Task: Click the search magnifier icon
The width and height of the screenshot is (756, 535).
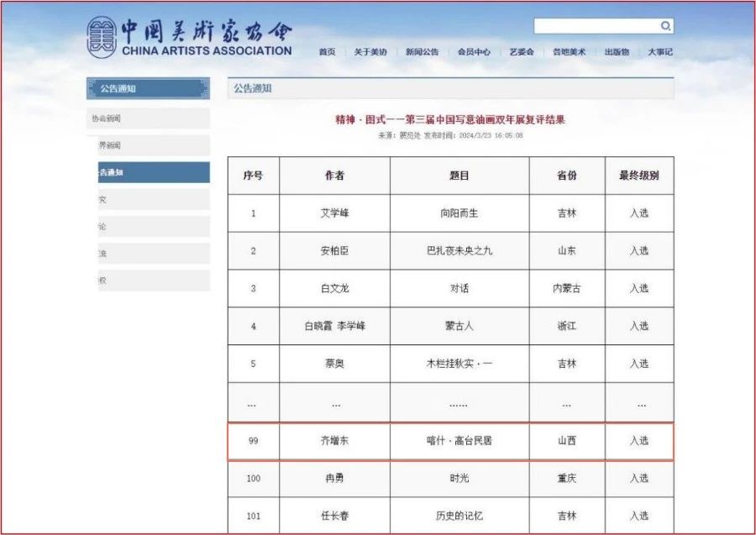Action: [664, 26]
